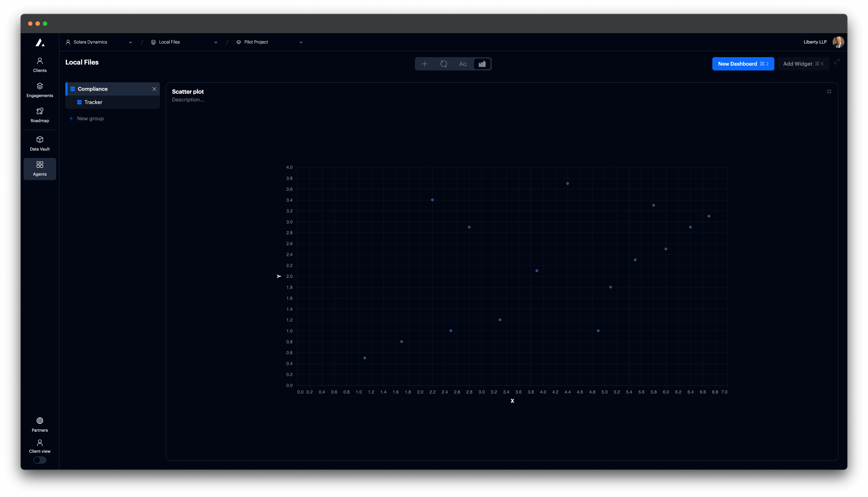Open the Data Vault

pyautogui.click(x=40, y=143)
